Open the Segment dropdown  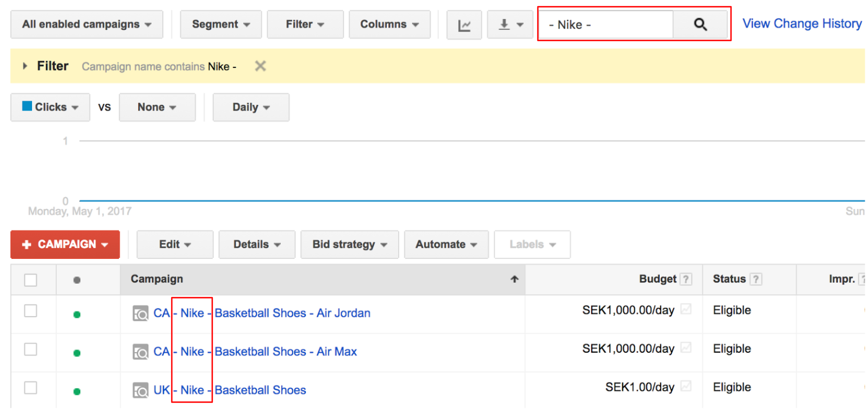point(221,24)
